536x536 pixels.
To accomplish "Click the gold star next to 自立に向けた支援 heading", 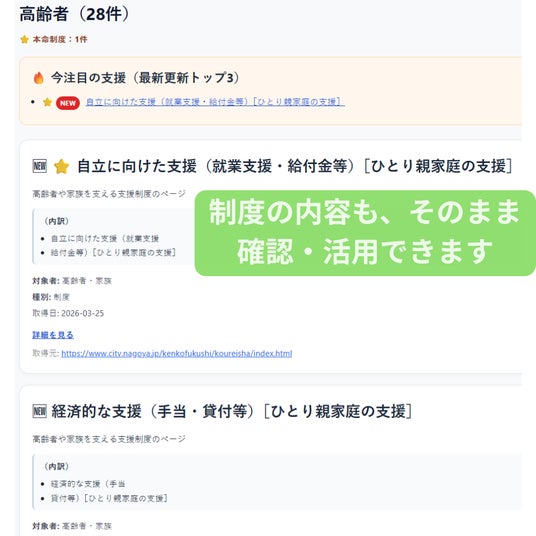I will click(x=62, y=166).
